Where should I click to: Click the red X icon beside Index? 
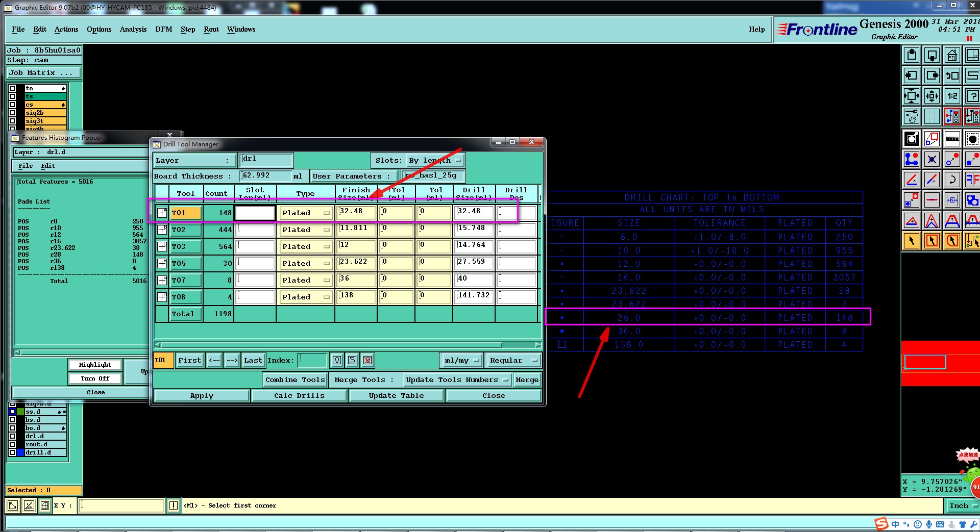coord(367,361)
